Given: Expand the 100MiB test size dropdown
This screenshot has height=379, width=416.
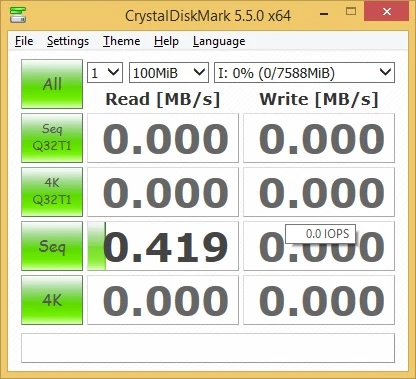Looking at the screenshot, I should point(169,73).
